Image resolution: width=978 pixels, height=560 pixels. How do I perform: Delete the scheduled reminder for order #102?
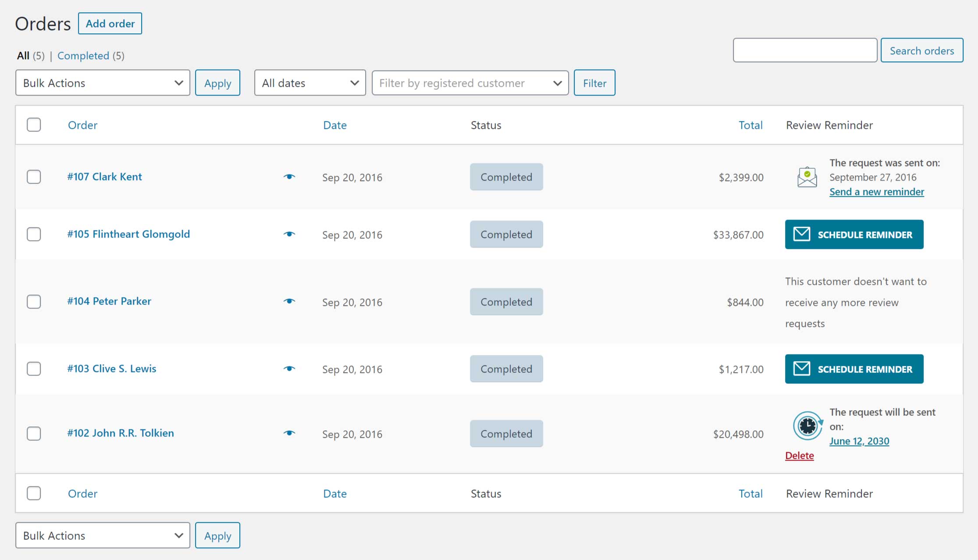[799, 456]
